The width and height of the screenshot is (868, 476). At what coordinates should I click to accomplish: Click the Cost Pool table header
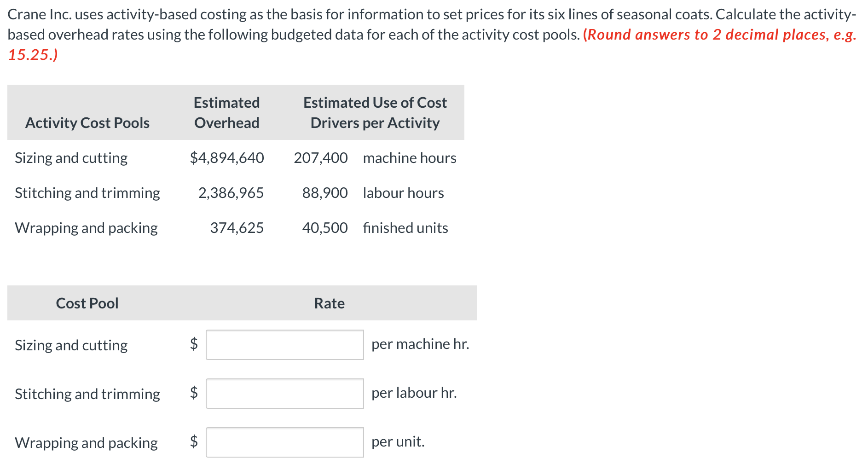pos(87,303)
